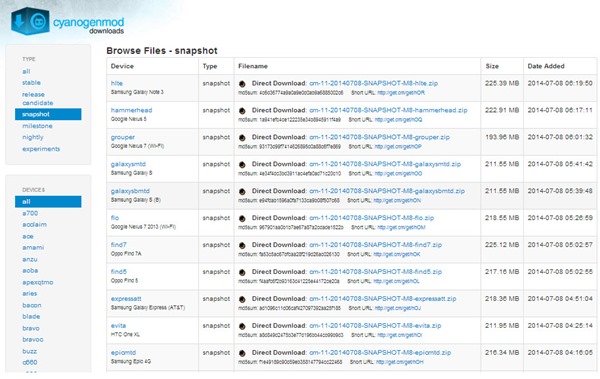Click torrent icon in hlte row
This screenshot has width=600, height=379.
click(242, 84)
